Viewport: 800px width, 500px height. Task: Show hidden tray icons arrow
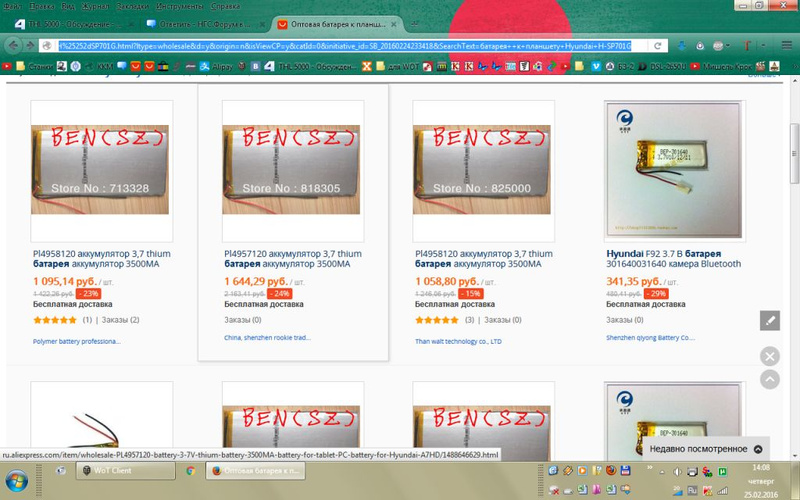click(662, 471)
